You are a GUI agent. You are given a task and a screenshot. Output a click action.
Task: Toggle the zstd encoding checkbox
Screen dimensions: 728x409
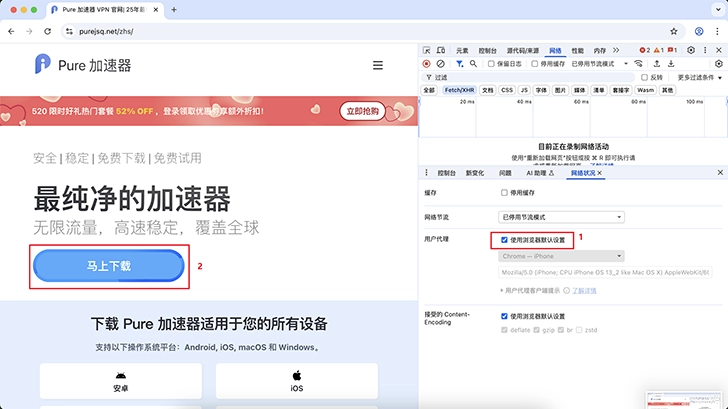click(578, 330)
